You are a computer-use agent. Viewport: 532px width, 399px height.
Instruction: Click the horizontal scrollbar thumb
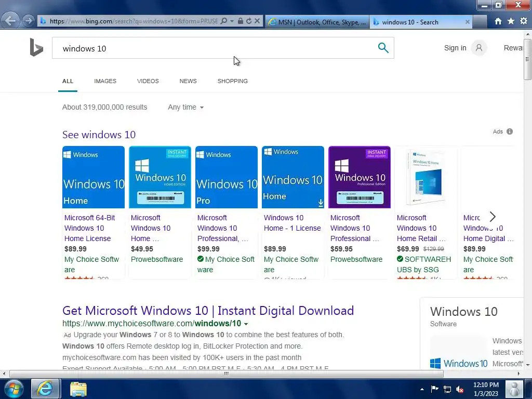coord(227,374)
